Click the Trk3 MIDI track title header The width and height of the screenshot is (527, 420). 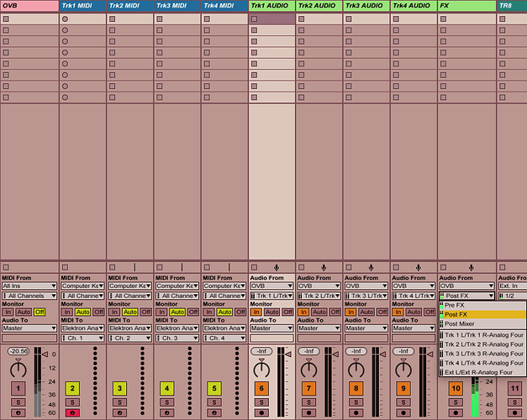[x=177, y=6]
